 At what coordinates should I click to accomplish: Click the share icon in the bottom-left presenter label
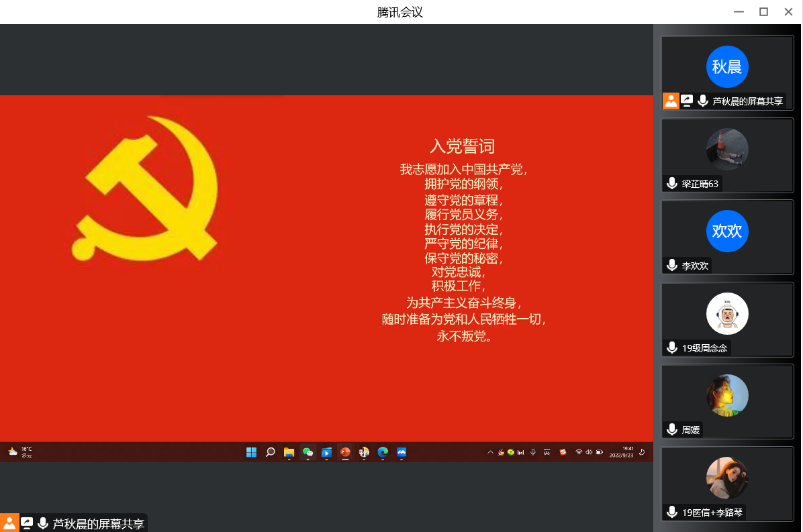pos(27,523)
